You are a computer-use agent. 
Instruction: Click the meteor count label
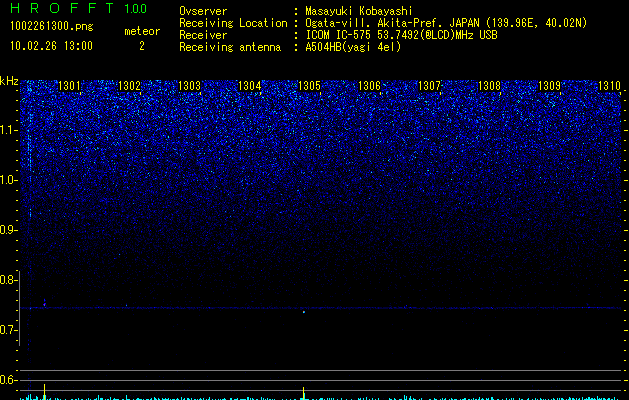click(x=142, y=31)
